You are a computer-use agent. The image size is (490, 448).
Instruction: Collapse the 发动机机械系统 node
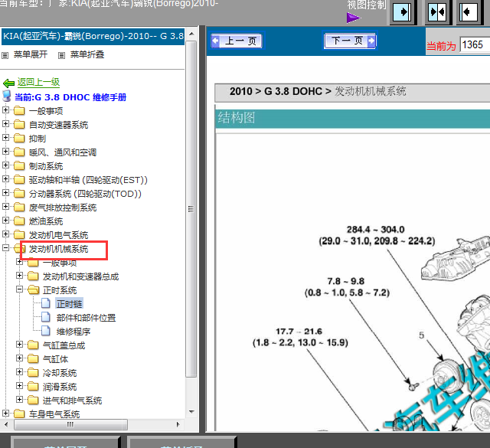click(x=5, y=247)
